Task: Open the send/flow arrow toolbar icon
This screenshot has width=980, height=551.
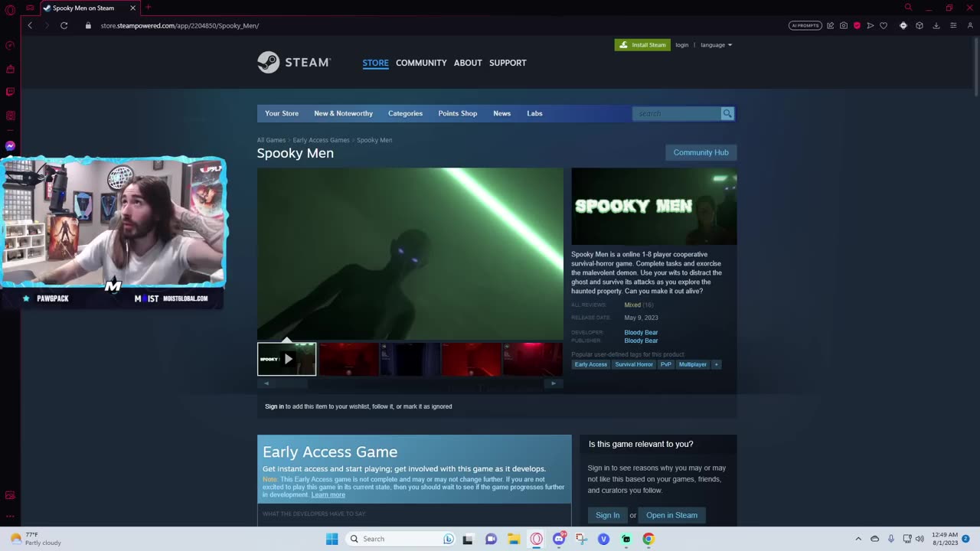Action: pos(870,25)
